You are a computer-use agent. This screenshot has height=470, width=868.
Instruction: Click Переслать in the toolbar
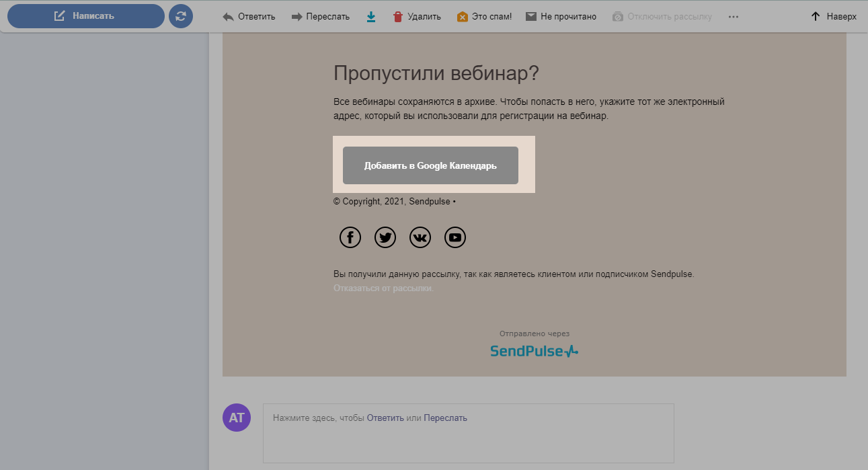[320, 17]
